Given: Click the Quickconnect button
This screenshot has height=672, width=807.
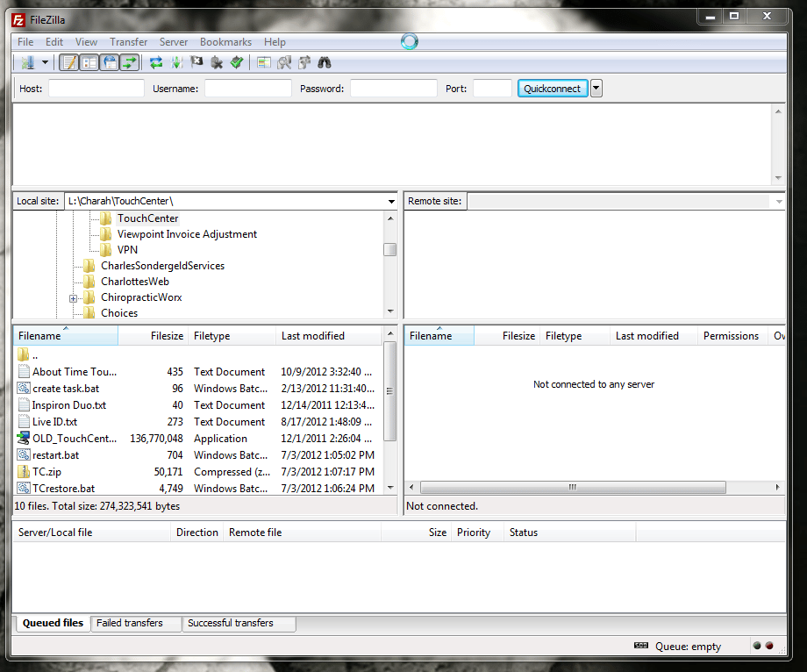Looking at the screenshot, I should pyautogui.click(x=553, y=89).
